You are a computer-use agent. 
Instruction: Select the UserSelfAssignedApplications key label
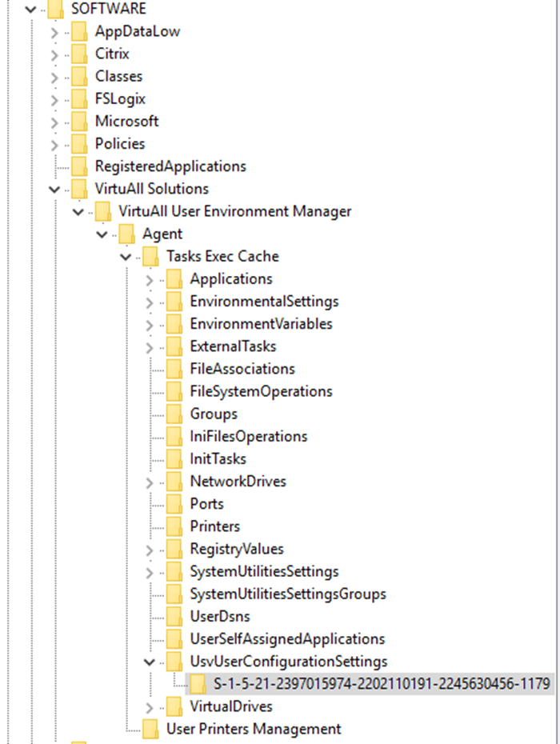point(287,639)
